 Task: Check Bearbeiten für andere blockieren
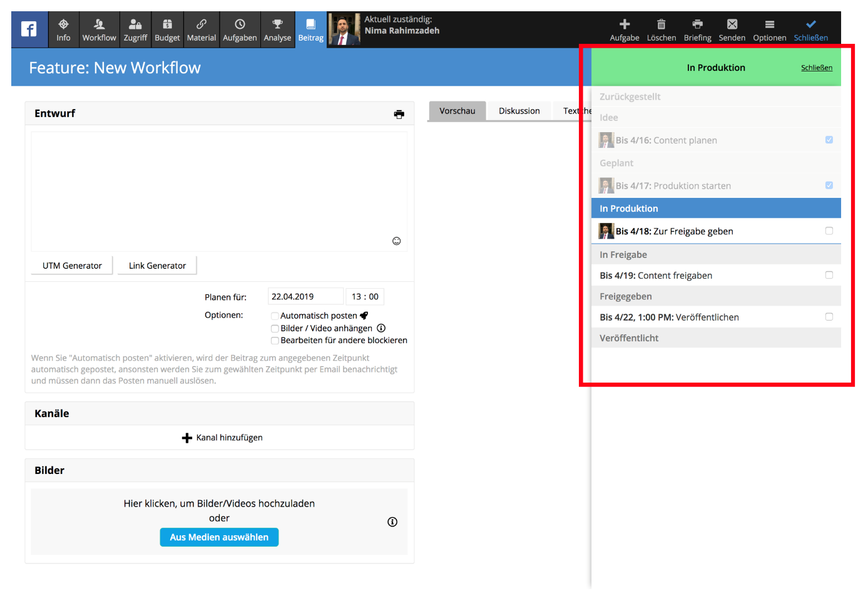coord(275,341)
